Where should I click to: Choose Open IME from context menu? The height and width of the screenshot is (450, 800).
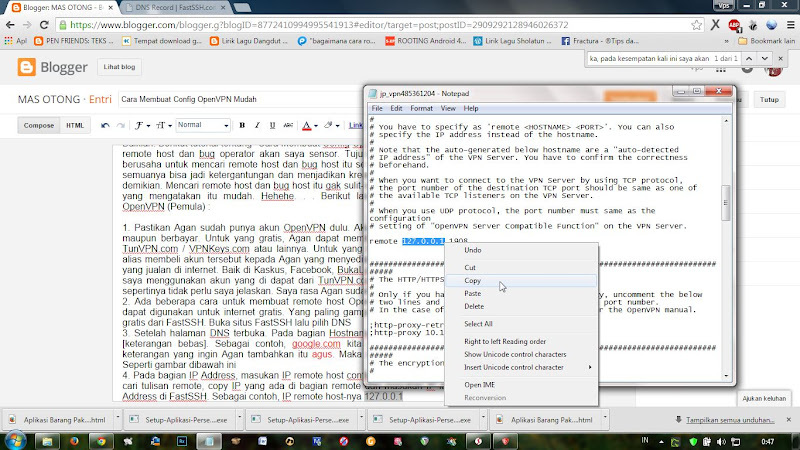[521, 385]
